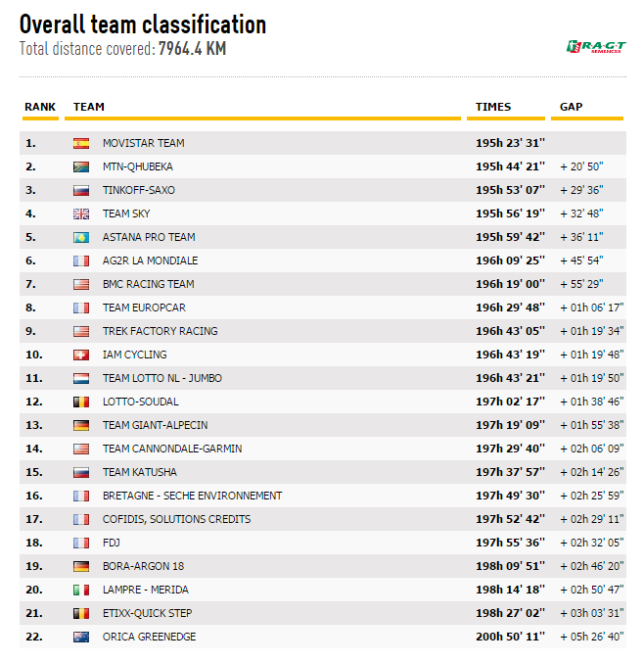Click the Swiss flag beside IAM Cycling
The width and height of the screenshot is (644, 663).
[81, 355]
